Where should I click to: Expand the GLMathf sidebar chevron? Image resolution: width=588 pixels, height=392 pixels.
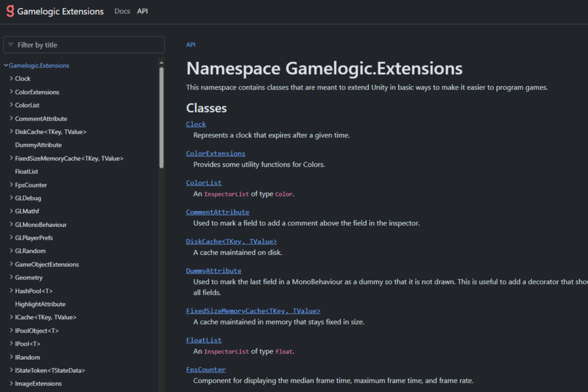pos(11,211)
